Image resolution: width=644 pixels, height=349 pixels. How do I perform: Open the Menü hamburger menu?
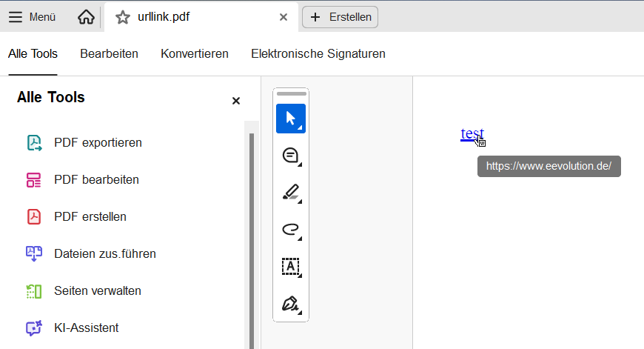point(32,17)
